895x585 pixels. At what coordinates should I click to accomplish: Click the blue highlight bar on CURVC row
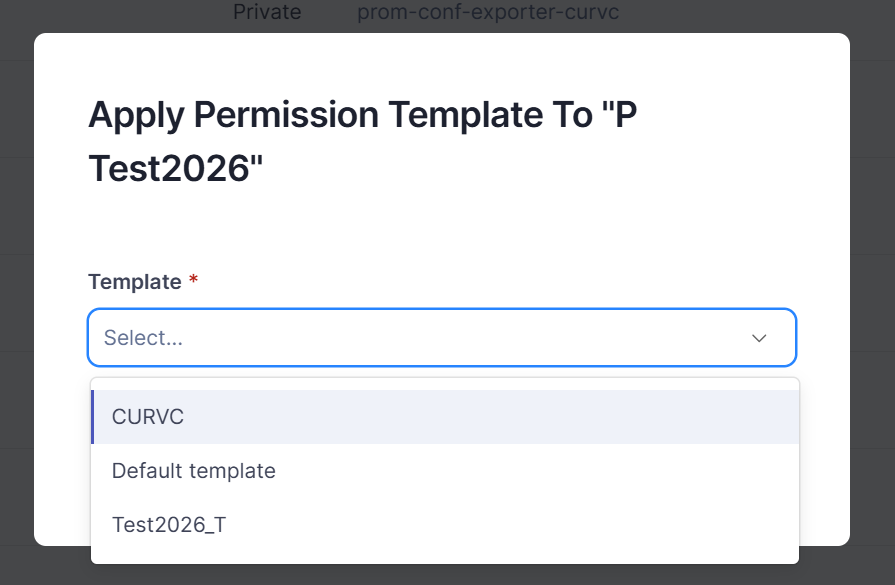(92, 417)
